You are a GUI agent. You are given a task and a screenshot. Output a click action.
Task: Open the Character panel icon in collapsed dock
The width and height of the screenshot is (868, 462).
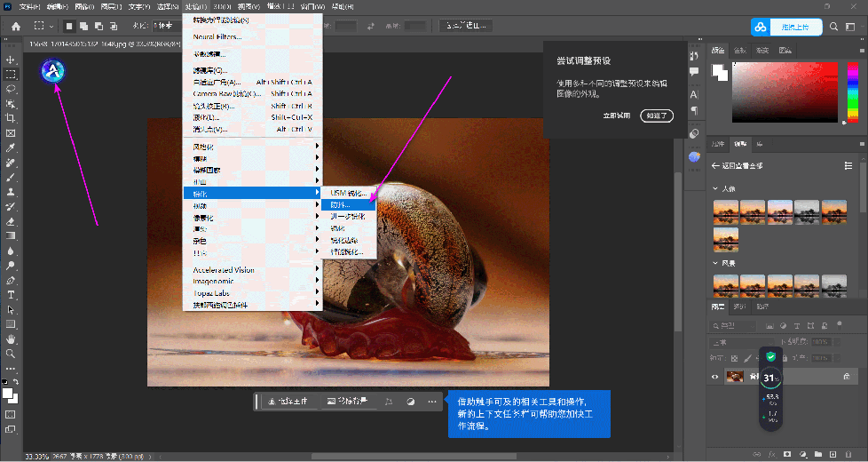(x=694, y=95)
